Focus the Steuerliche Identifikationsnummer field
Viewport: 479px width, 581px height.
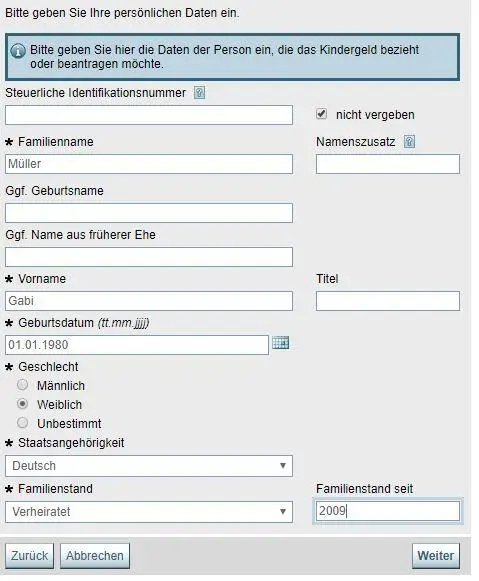(x=149, y=115)
